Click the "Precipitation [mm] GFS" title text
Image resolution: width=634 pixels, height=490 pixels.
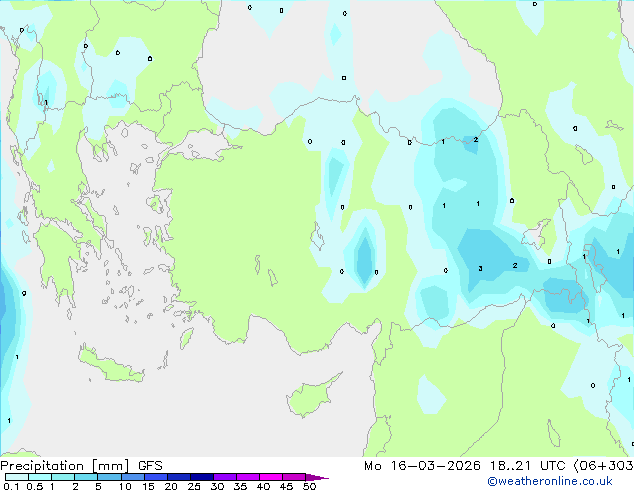click(81, 466)
